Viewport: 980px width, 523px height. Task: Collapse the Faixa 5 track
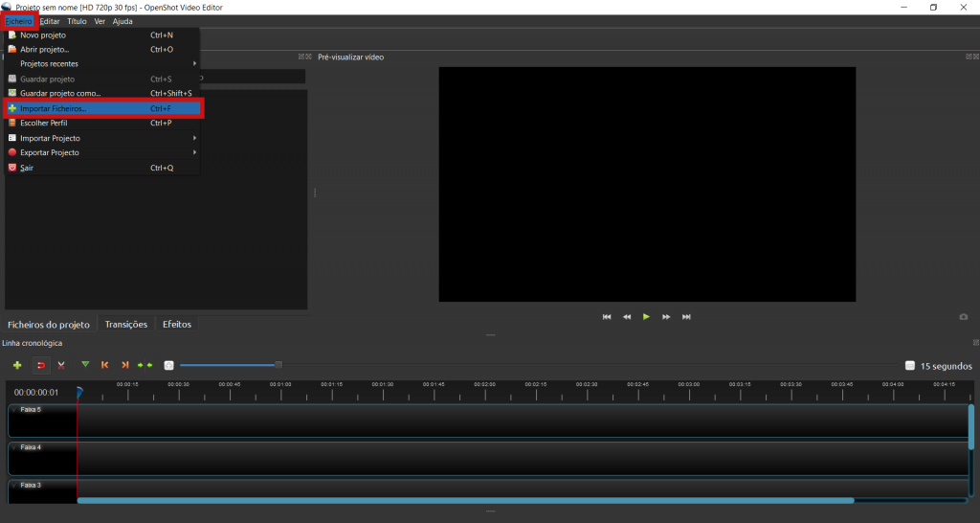tap(14, 410)
